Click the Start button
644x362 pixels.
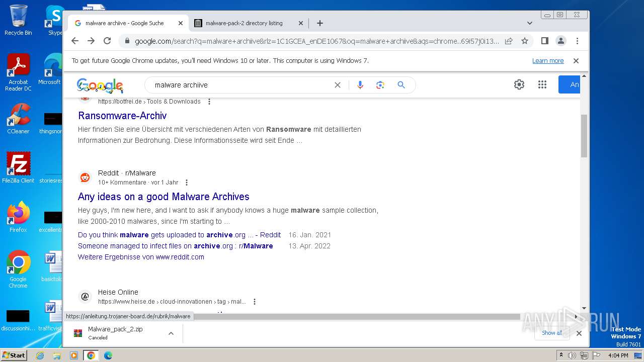[x=14, y=355]
